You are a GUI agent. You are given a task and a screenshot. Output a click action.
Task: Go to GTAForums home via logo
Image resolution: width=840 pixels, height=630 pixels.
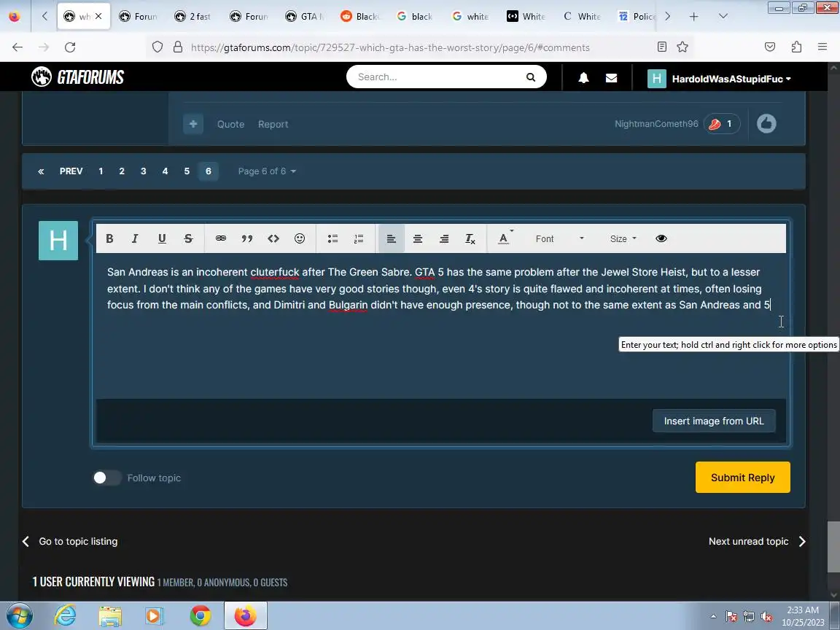78,77
